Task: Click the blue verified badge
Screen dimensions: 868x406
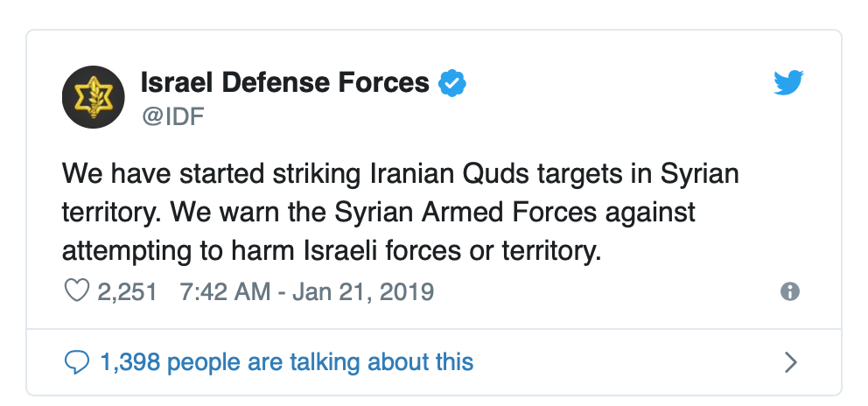Action: [x=452, y=83]
